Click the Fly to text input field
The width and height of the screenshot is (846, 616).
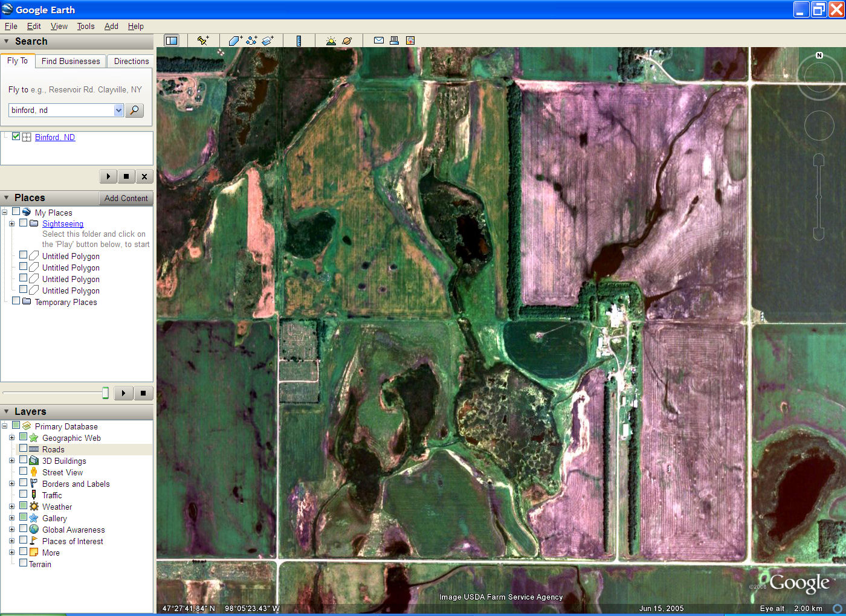coord(61,111)
